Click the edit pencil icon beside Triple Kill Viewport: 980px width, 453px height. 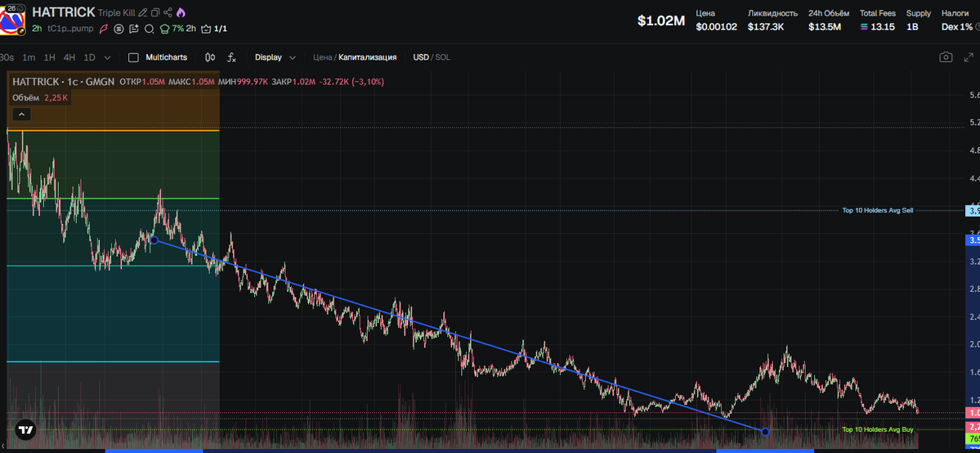[x=143, y=13]
